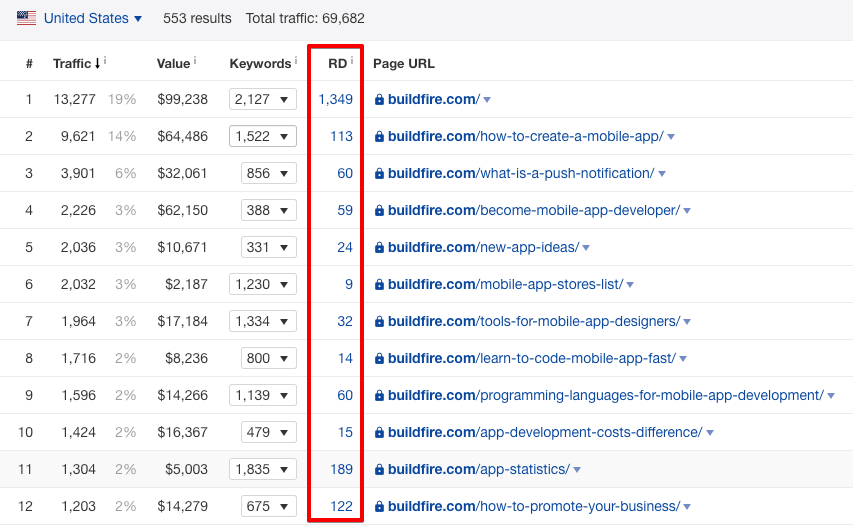Viewport: 853px width, 526px height.
Task: Open the 675 keywords dropdown
Action: pos(269,506)
